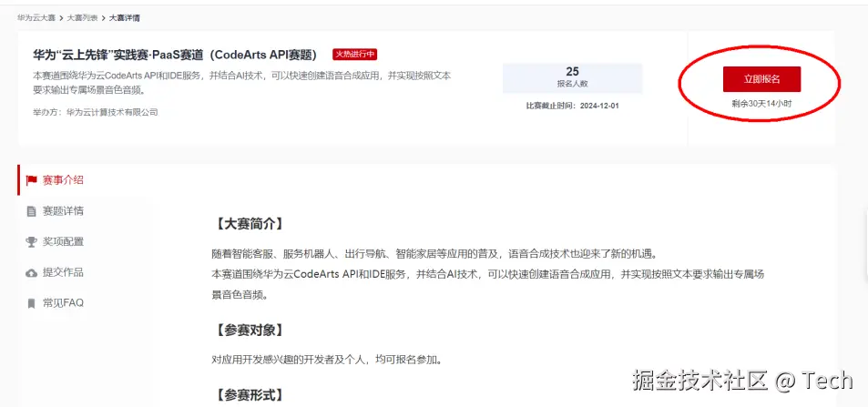Click the bookmark icon beside 常见FAQ
The width and height of the screenshot is (868, 407).
(x=32, y=303)
